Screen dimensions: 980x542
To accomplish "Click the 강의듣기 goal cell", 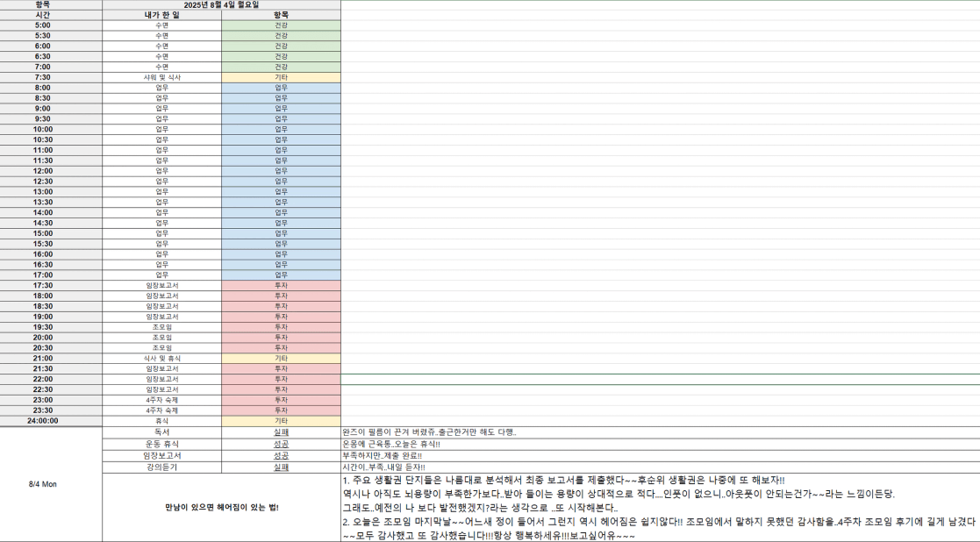I will 162,467.
